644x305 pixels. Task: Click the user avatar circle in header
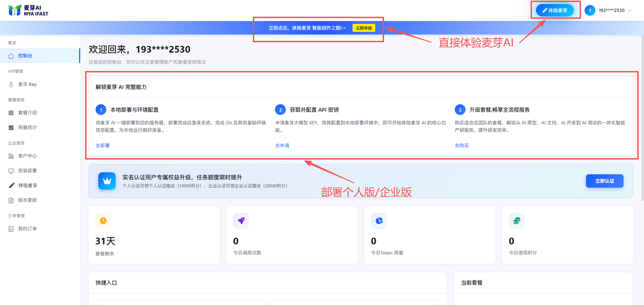tap(590, 11)
